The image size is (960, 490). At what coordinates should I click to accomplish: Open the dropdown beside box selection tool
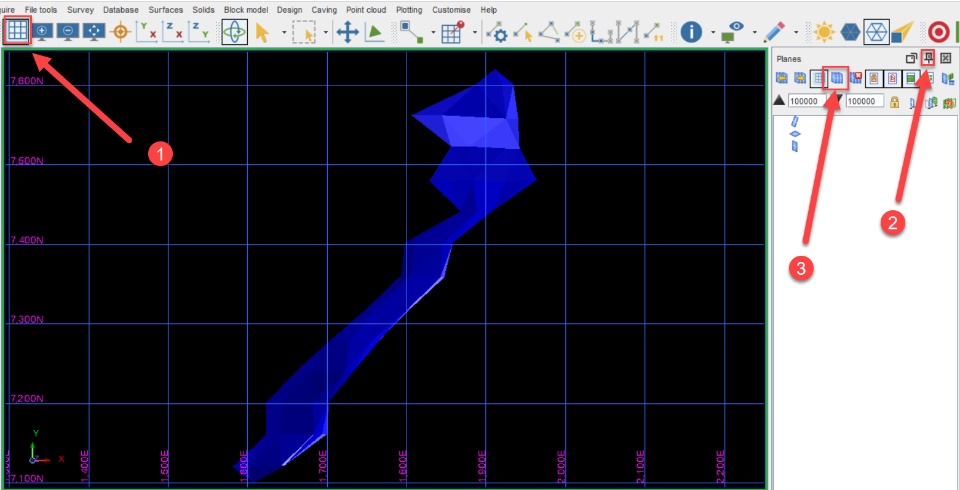click(326, 32)
